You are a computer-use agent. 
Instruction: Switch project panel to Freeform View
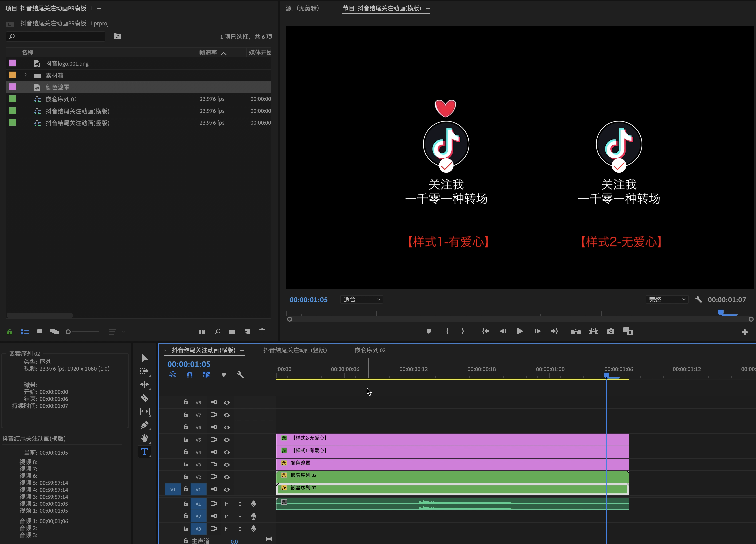coord(54,332)
